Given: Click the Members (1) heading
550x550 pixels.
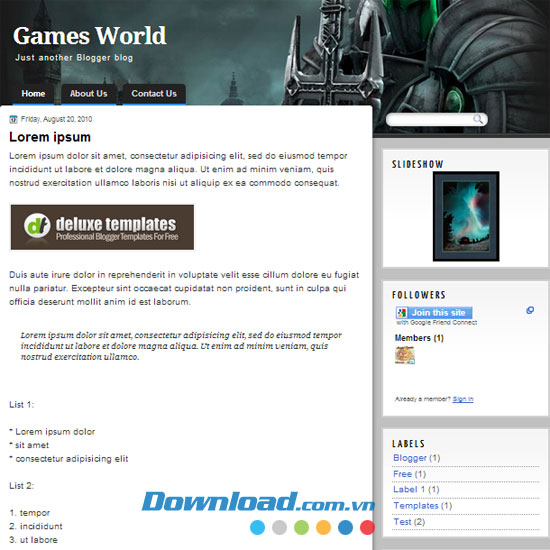Looking at the screenshot, I should 419,338.
